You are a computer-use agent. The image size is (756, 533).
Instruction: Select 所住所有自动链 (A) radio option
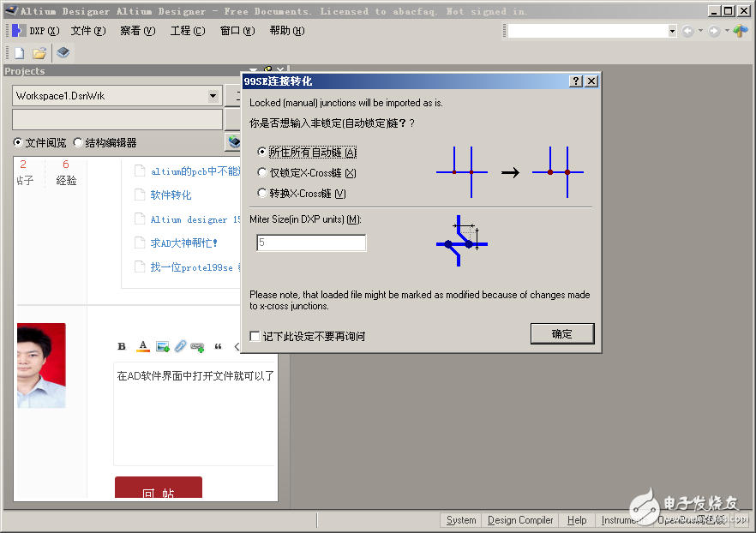tap(261, 152)
